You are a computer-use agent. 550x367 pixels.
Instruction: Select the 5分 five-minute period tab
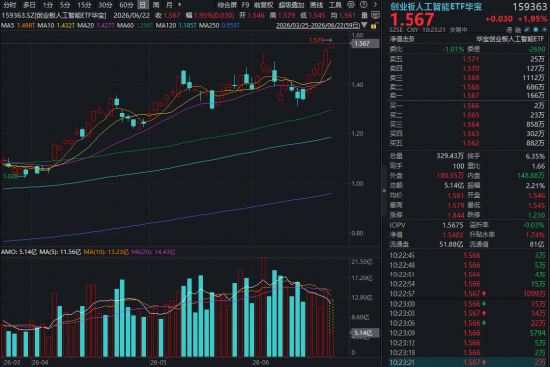coord(65,5)
